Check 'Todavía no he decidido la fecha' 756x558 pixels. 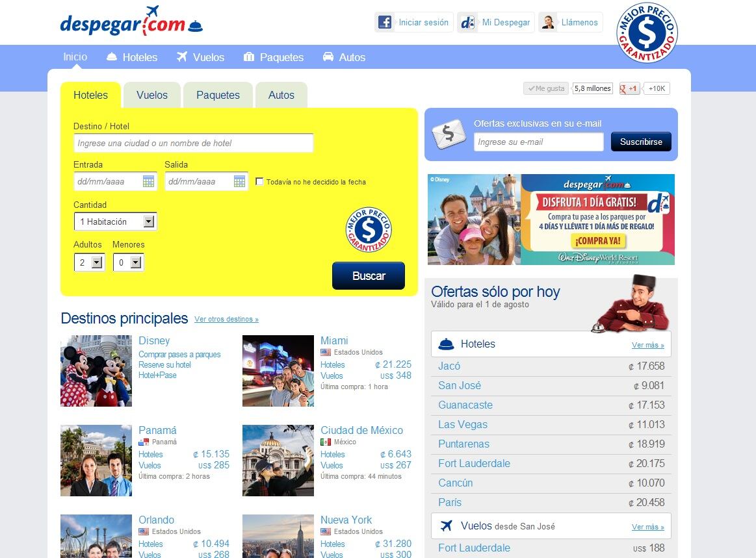[x=260, y=182]
